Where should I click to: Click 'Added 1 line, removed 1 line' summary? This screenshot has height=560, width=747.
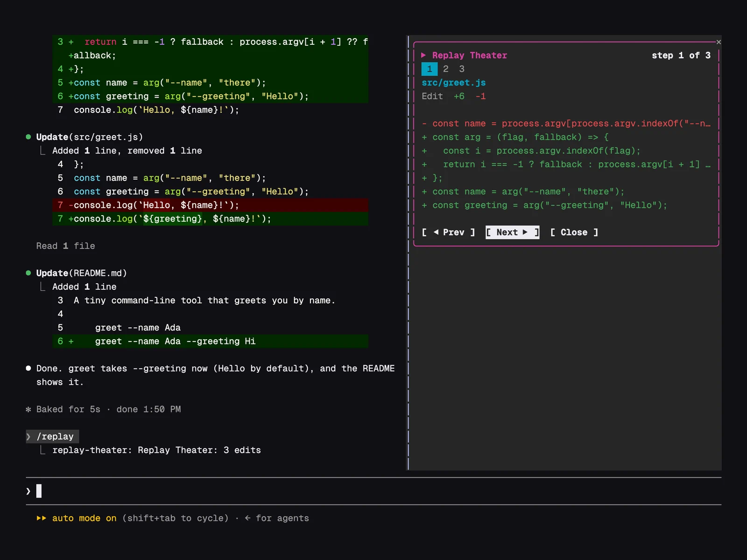coord(127,151)
